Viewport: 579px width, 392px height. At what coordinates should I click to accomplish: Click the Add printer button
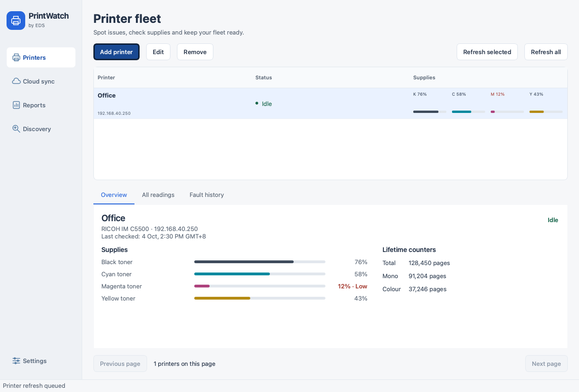pos(116,52)
